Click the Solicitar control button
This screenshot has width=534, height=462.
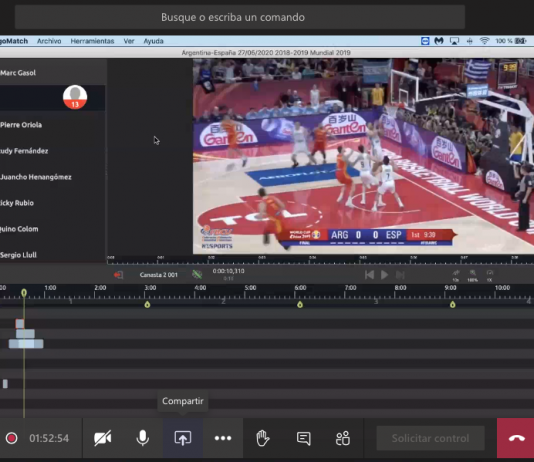[x=430, y=438]
